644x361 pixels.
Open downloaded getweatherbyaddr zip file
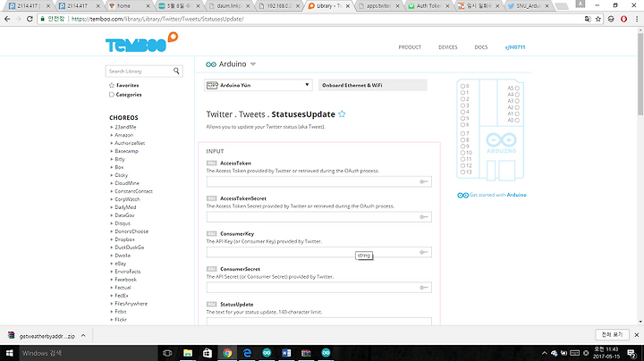[47, 336]
